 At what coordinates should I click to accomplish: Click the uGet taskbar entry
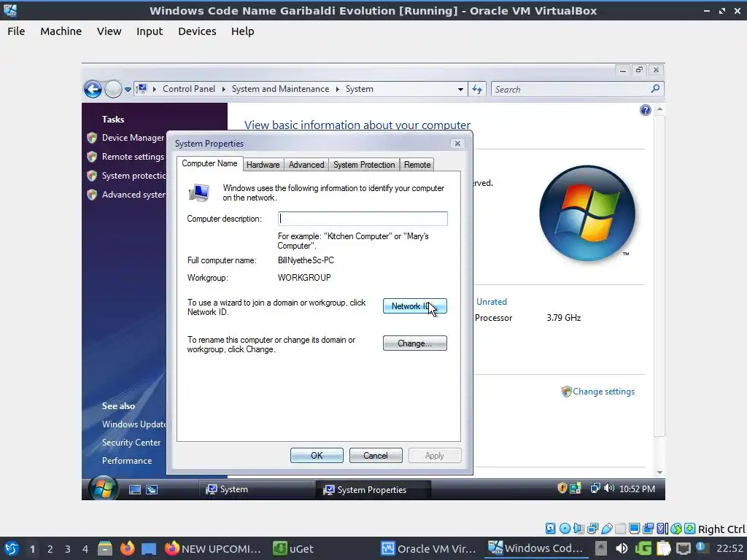(293, 548)
